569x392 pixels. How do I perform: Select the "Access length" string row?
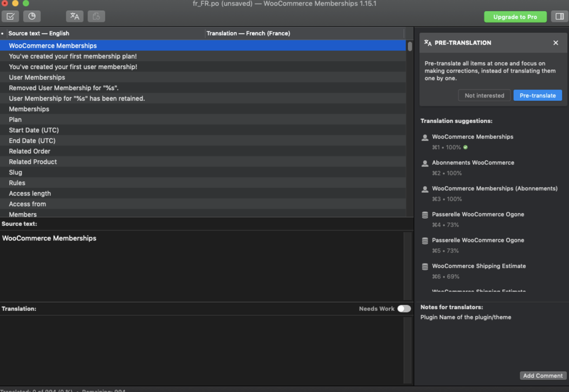coord(203,193)
